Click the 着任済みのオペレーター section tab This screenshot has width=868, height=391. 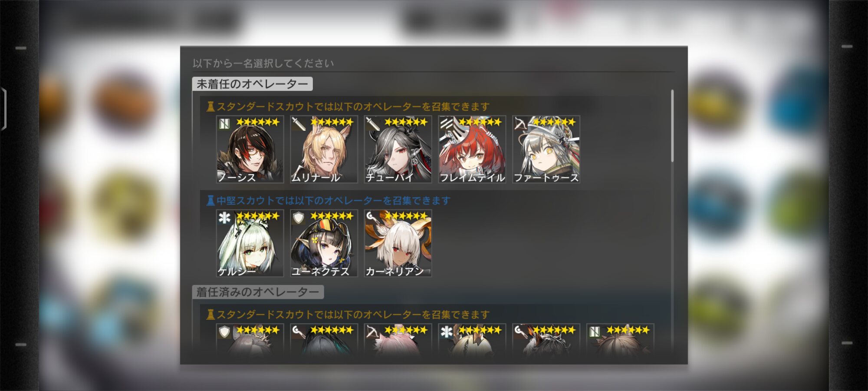258,292
